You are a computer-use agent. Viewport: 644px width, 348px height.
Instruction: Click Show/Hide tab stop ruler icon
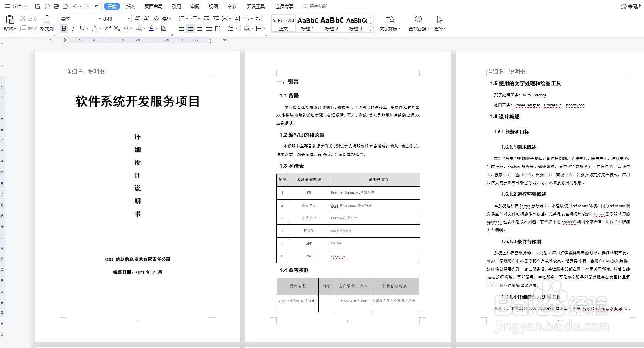tap(259, 19)
